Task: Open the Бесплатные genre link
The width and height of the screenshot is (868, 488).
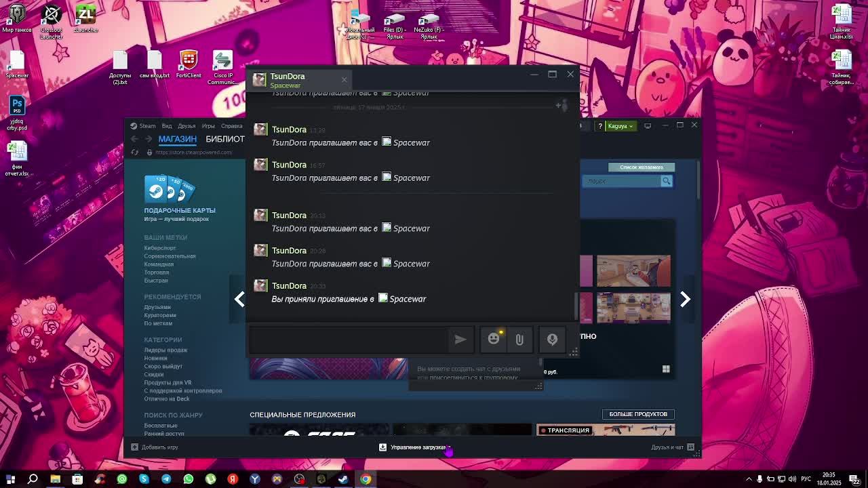Action: click(x=161, y=426)
